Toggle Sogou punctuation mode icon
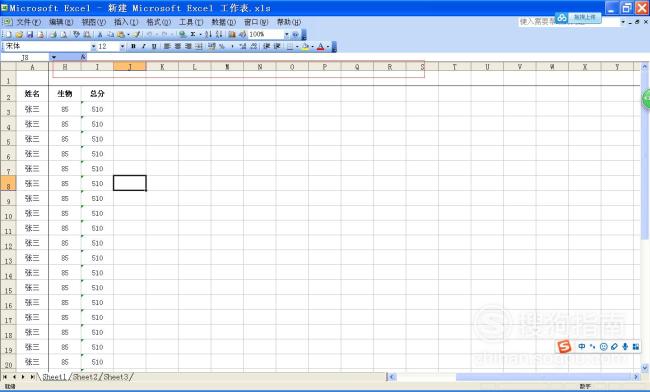 tap(592, 346)
